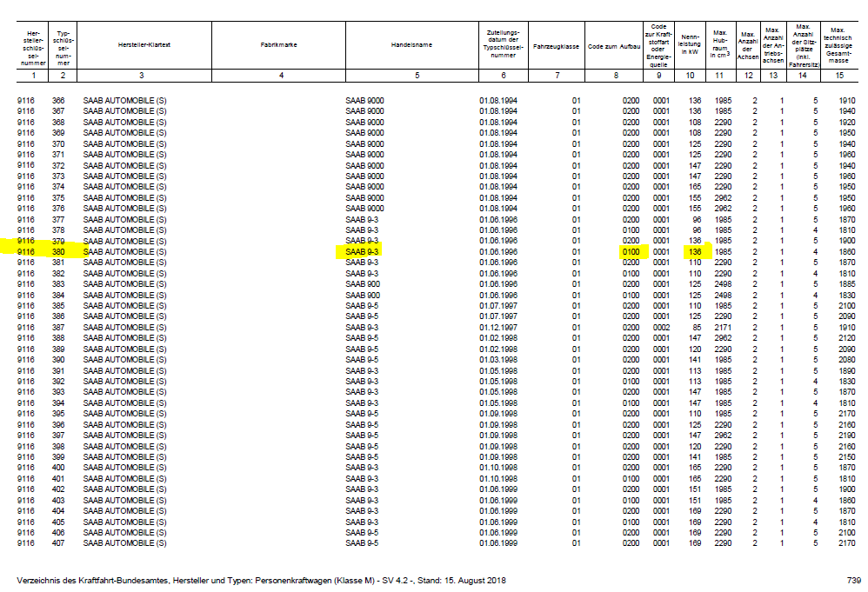Click the date 01.10.1998 in row 400

pyautogui.click(x=498, y=468)
